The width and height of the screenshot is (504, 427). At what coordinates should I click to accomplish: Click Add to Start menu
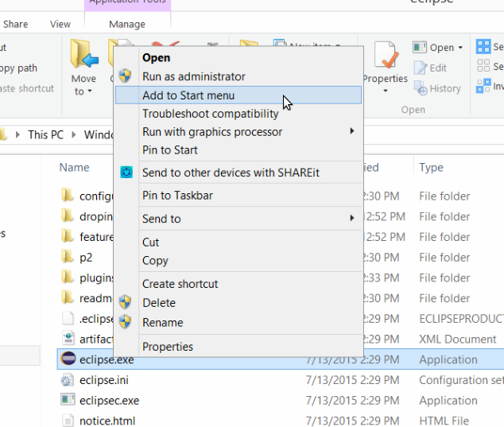pos(238,95)
